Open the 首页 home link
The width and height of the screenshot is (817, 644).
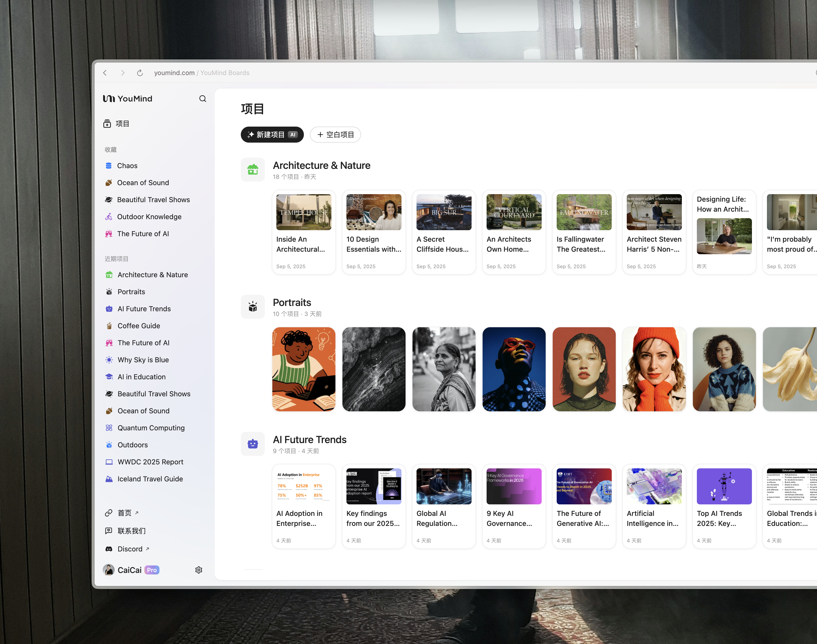[124, 513]
